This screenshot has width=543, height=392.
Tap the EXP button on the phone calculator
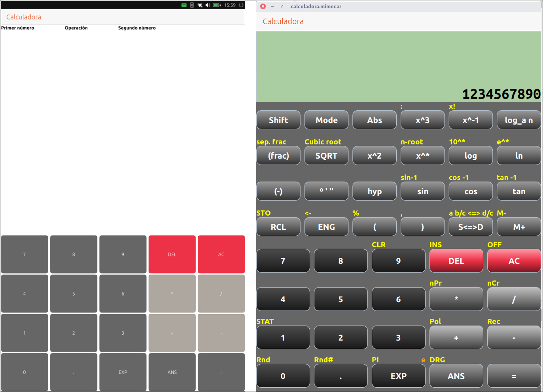[123, 372]
